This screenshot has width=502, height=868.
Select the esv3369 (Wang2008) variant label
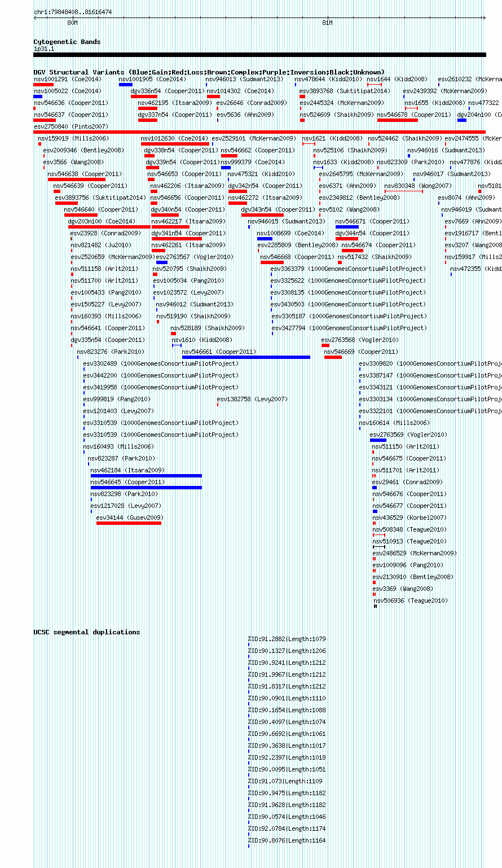403,589
